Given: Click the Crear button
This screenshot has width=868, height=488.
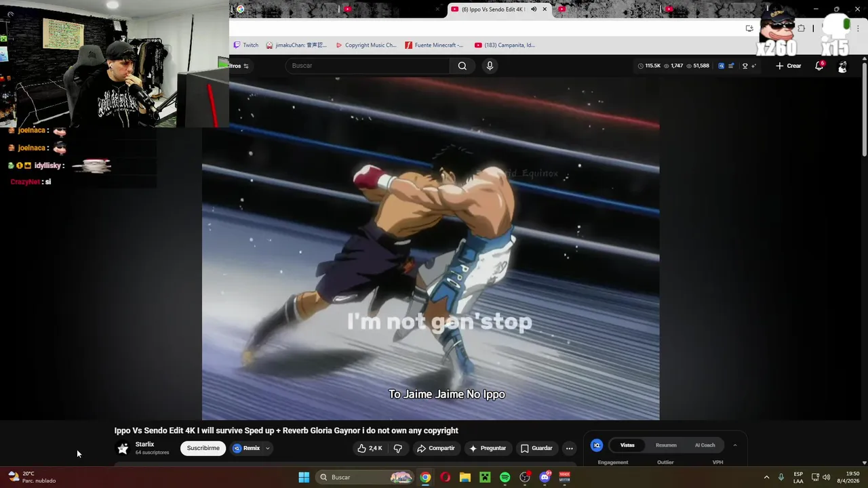Looking at the screenshot, I should tap(789, 66).
